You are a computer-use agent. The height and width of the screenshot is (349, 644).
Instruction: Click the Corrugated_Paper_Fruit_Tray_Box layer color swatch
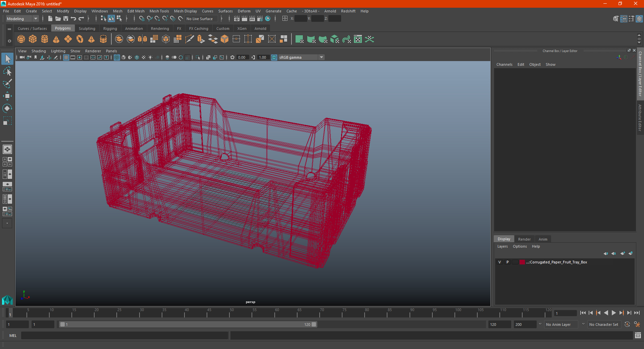[522, 262]
